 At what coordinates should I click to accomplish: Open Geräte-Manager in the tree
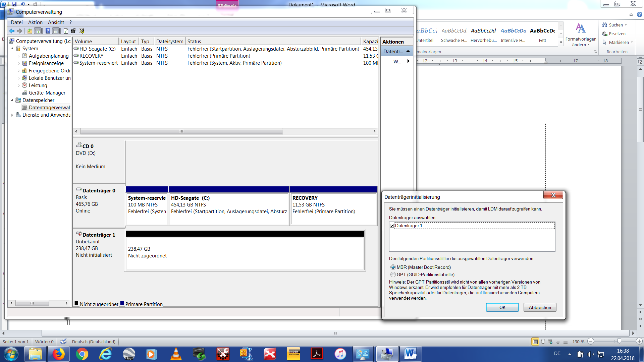pyautogui.click(x=47, y=93)
